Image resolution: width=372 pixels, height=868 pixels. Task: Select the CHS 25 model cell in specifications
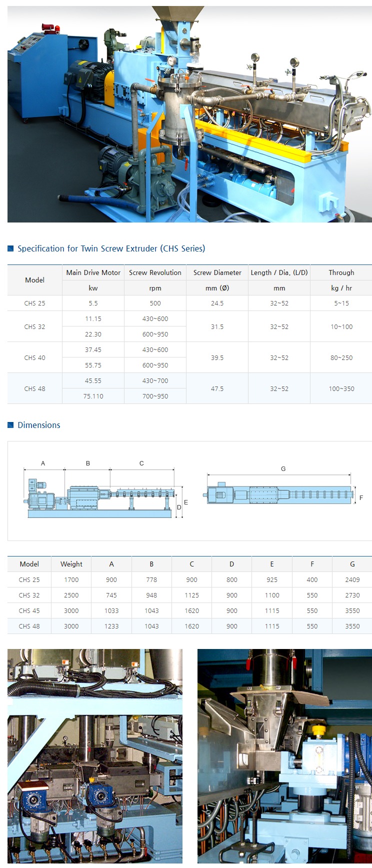(x=34, y=303)
